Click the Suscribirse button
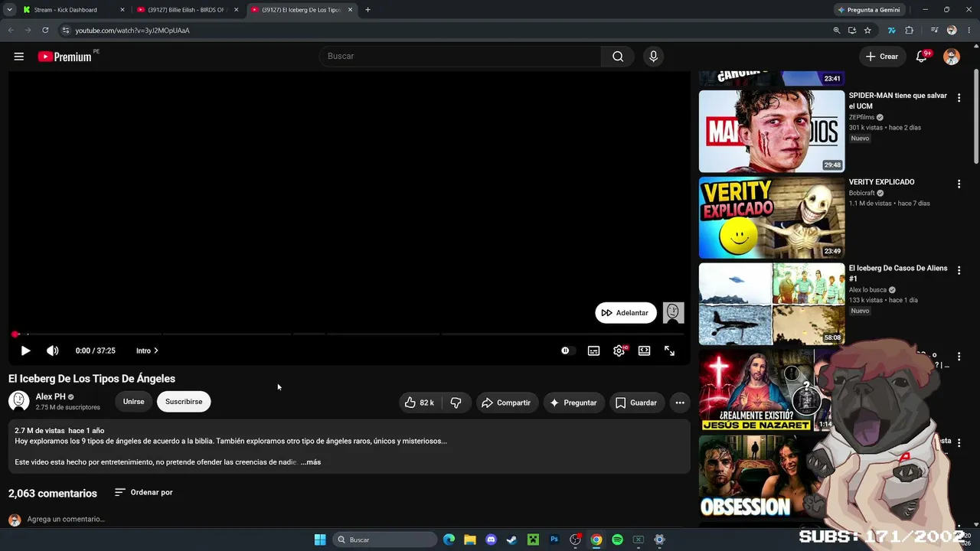The image size is (980, 551). [x=184, y=402]
